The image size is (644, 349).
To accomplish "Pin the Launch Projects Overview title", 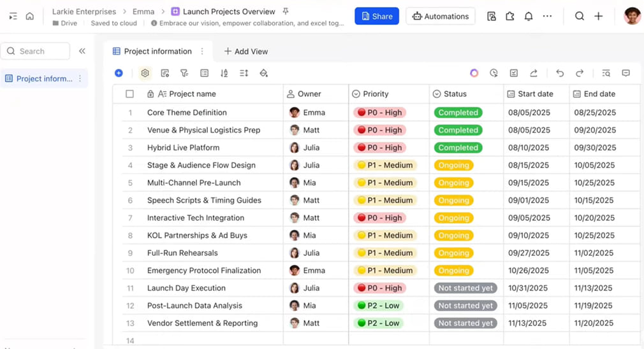I will (285, 11).
